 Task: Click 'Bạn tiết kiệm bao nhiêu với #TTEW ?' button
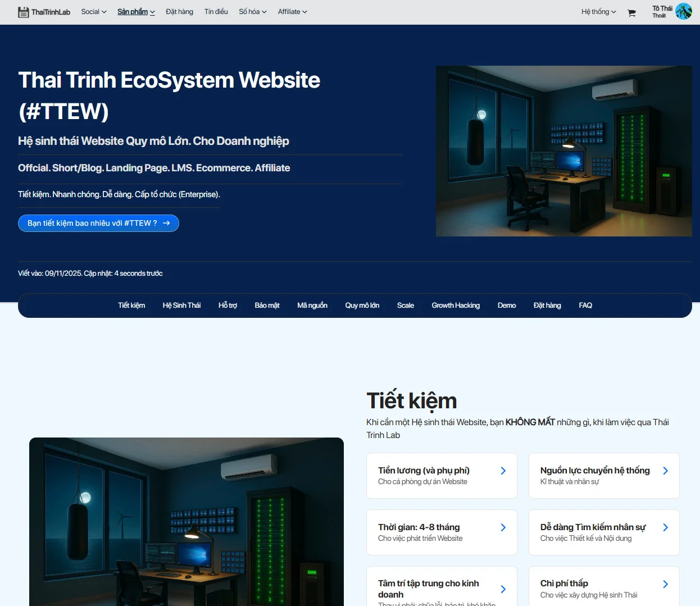[98, 223]
